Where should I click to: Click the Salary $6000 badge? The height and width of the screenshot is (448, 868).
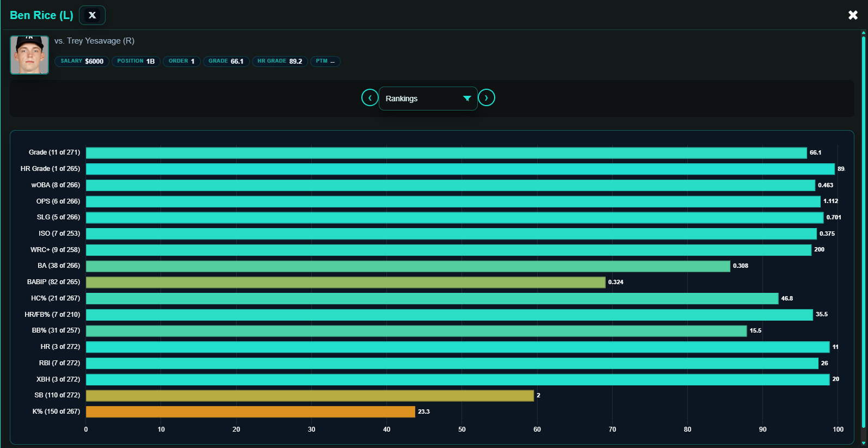click(82, 62)
